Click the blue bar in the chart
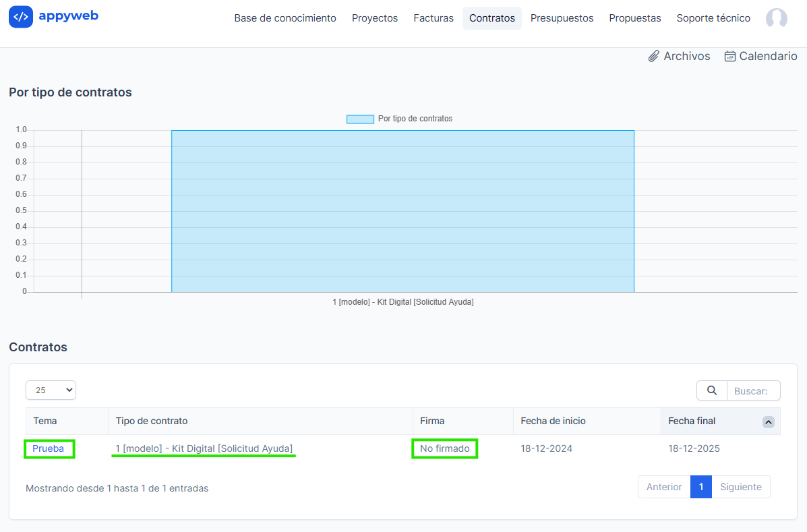The image size is (807, 532). (402, 211)
